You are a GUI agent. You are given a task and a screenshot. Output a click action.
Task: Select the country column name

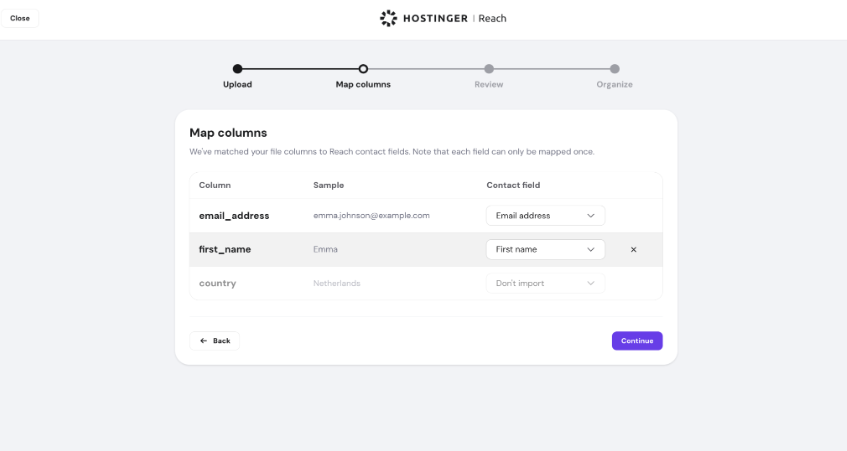click(217, 283)
